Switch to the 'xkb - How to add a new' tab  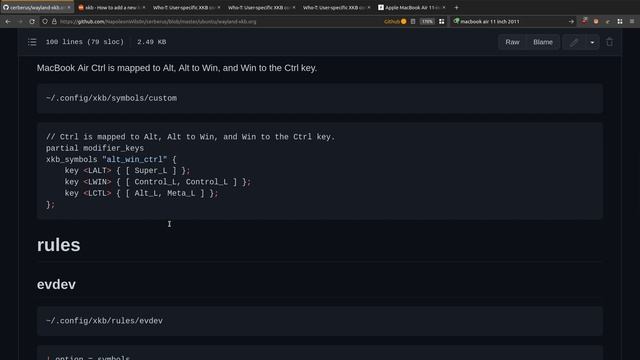point(111,7)
